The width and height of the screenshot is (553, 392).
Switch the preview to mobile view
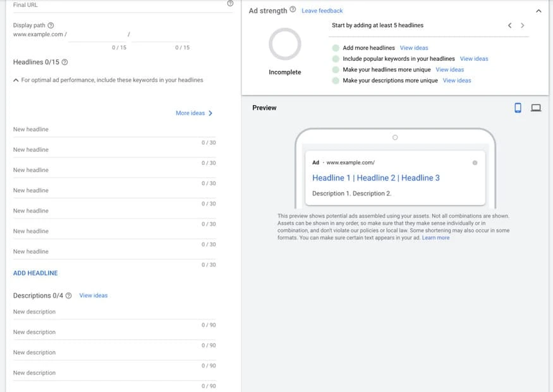click(x=518, y=107)
